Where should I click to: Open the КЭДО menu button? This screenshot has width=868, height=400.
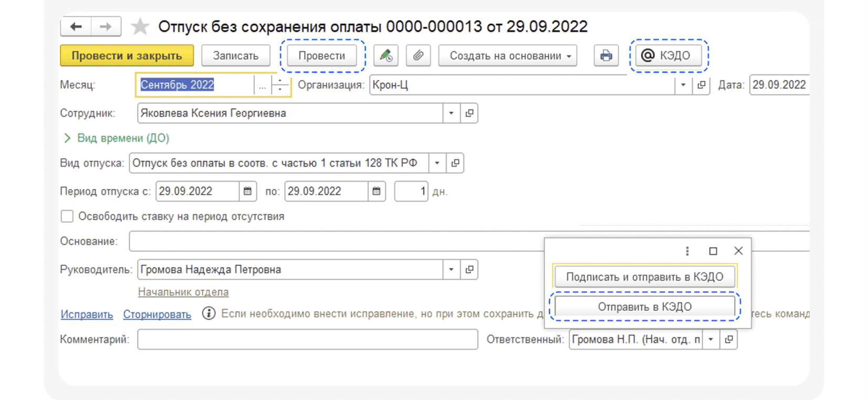click(668, 55)
